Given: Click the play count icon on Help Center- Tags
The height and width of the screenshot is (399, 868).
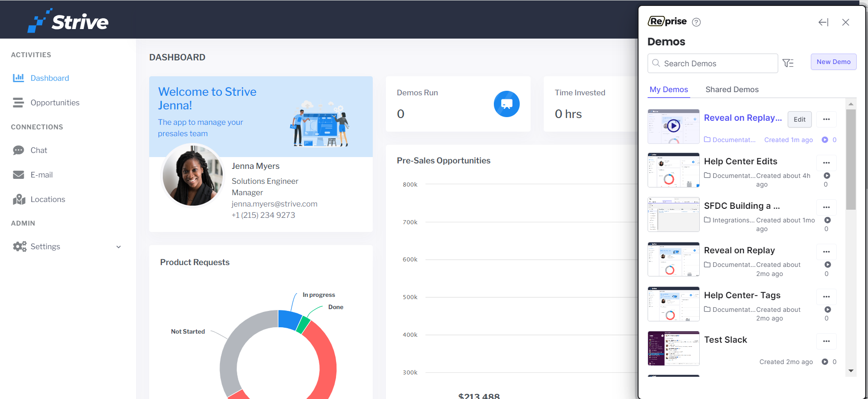Looking at the screenshot, I should click(x=828, y=310).
